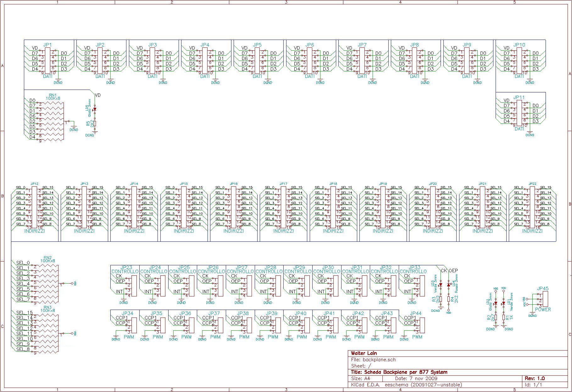Click the JP12 connector reference label
The width and height of the screenshot is (572, 392).
tap(35, 184)
